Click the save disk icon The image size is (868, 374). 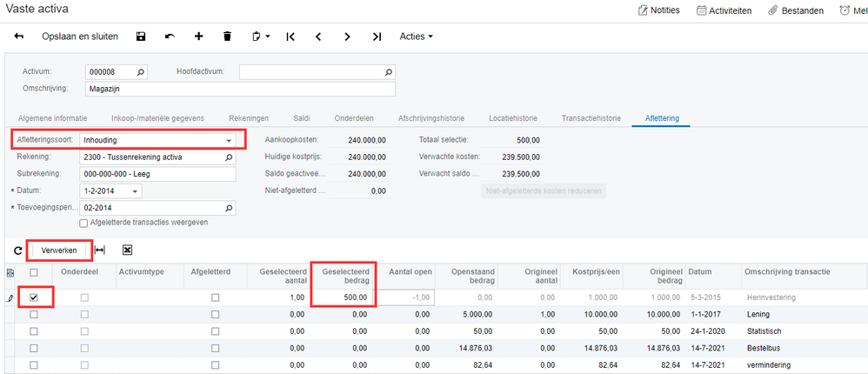tap(140, 37)
